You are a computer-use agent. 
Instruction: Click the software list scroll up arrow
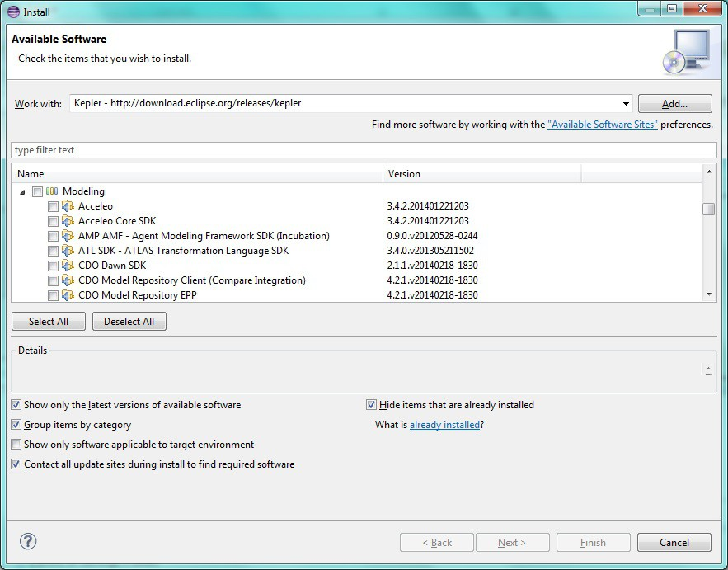709,172
